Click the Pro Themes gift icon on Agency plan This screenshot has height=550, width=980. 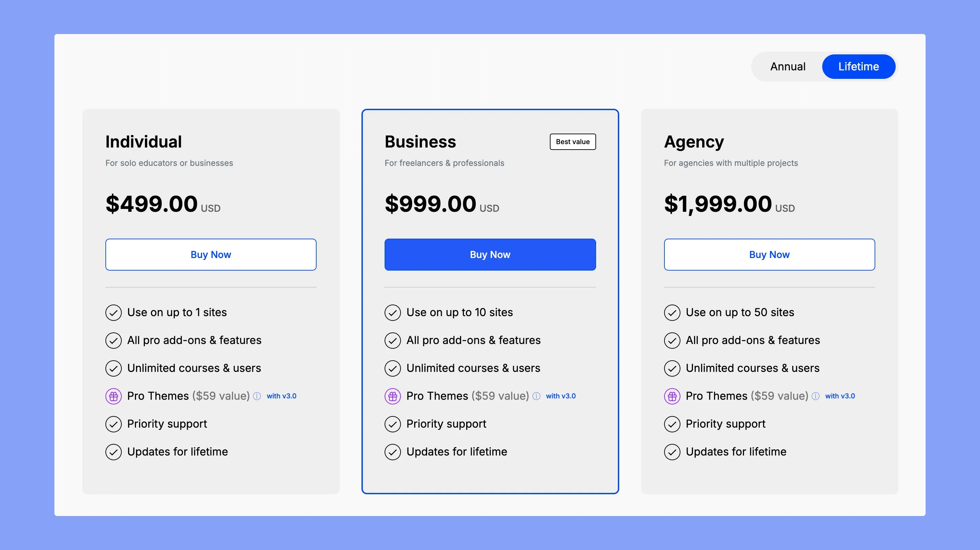point(671,396)
